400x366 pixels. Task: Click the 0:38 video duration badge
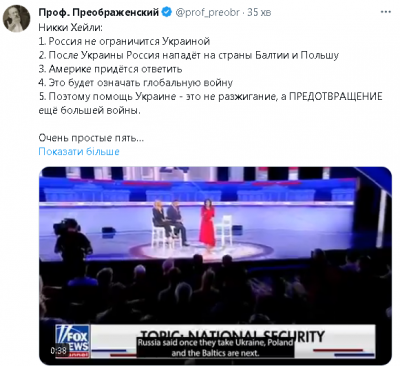[59, 350]
